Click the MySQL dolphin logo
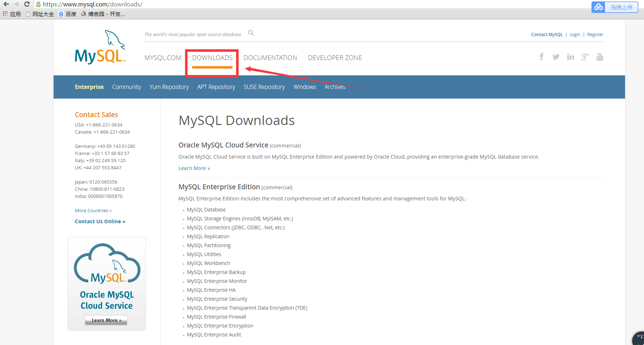Image resolution: width=644 pixels, height=345 pixels. [100, 47]
